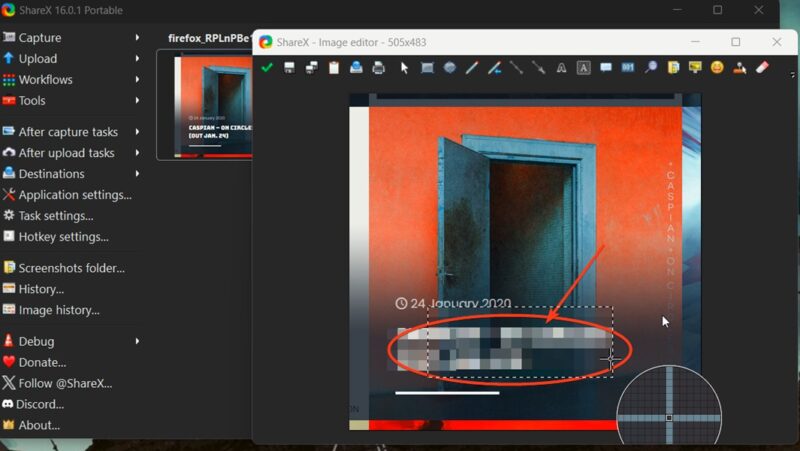
Task: Select the Text outline tool
Action: (x=561, y=67)
